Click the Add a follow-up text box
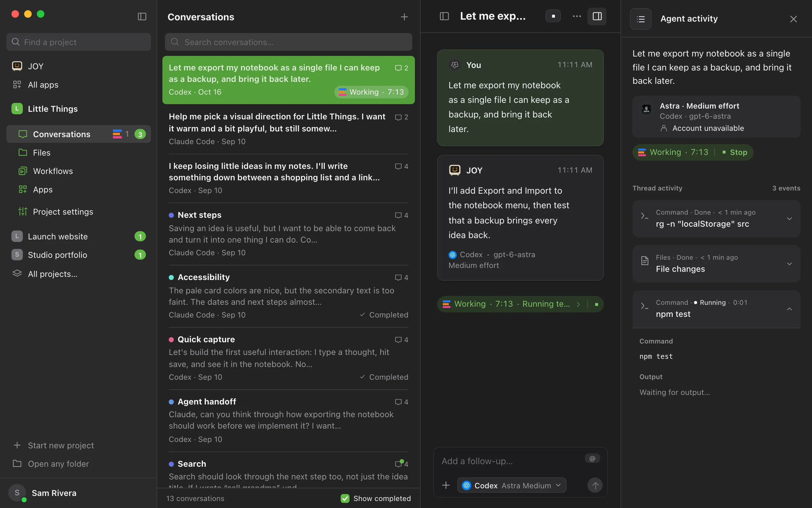This screenshot has width=812, height=508. [510, 461]
